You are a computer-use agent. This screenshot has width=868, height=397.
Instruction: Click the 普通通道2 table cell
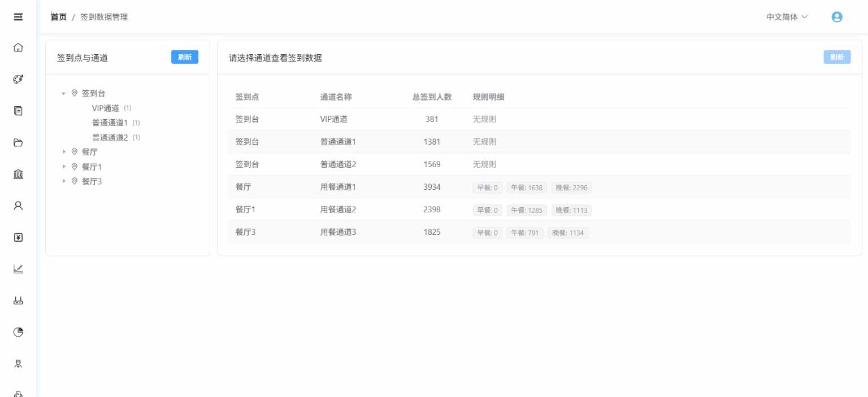point(338,164)
